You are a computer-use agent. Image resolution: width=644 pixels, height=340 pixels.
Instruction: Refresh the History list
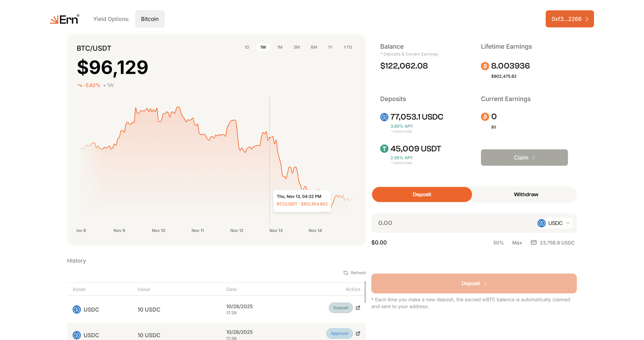coord(355,273)
